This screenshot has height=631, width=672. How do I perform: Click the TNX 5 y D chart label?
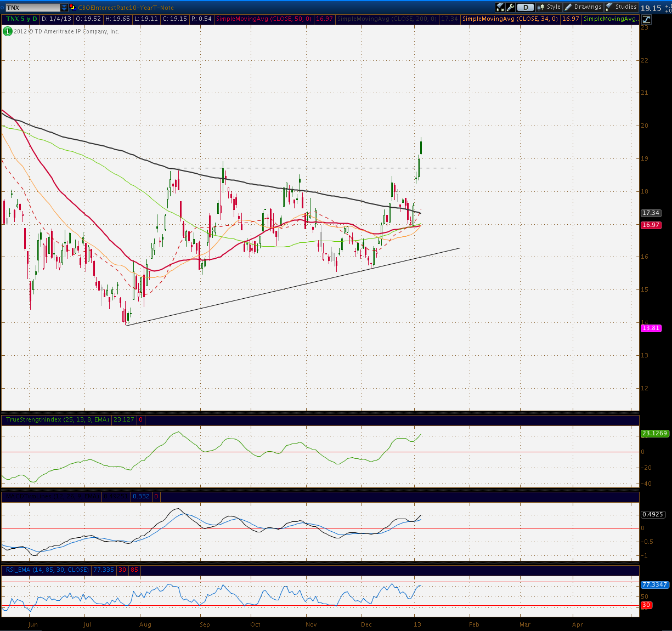[x=21, y=19]
